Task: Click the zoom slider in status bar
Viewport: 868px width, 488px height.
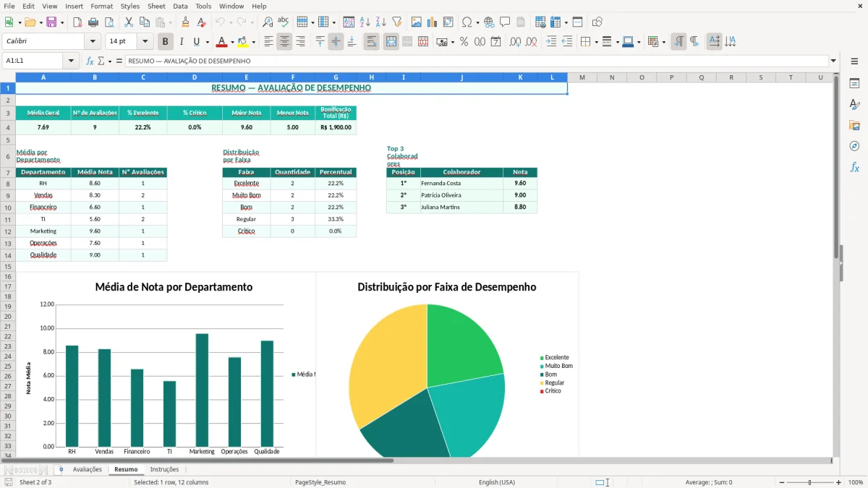Action: point(809,482)
